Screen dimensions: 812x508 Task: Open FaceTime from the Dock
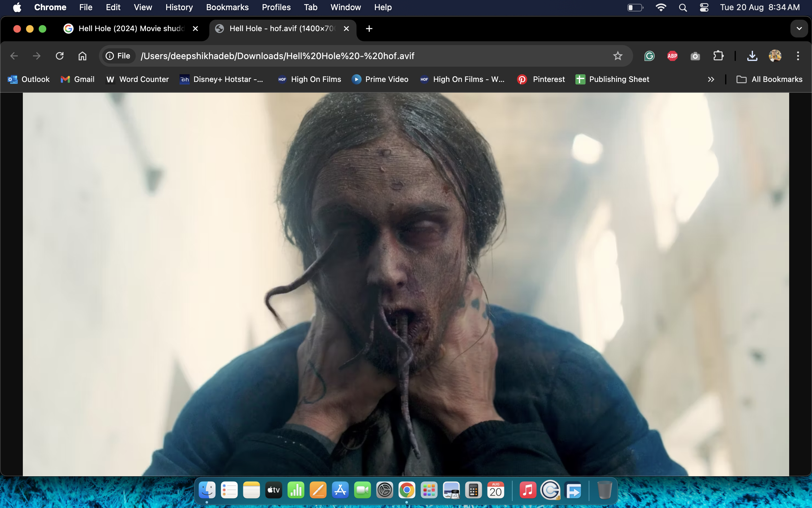pyautogui.click(x=362, y=491)
